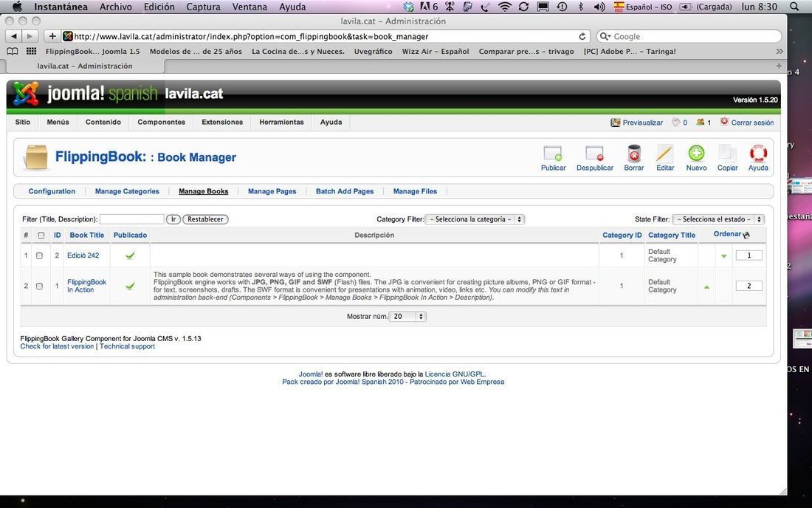Screen dimensions: 812x508
Task: Click the Filter title text field
Action: [x=132, y=219]
